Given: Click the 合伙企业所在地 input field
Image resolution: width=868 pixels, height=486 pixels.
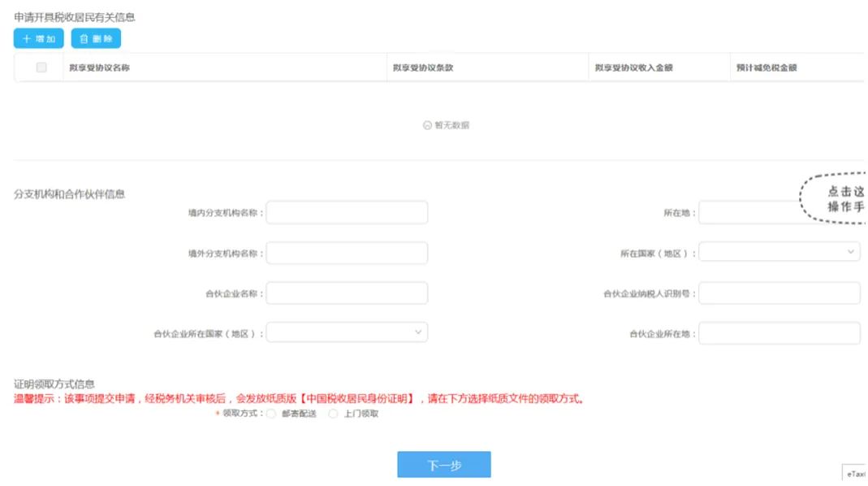Looking at the screenshot, I should tap(779, 333).
